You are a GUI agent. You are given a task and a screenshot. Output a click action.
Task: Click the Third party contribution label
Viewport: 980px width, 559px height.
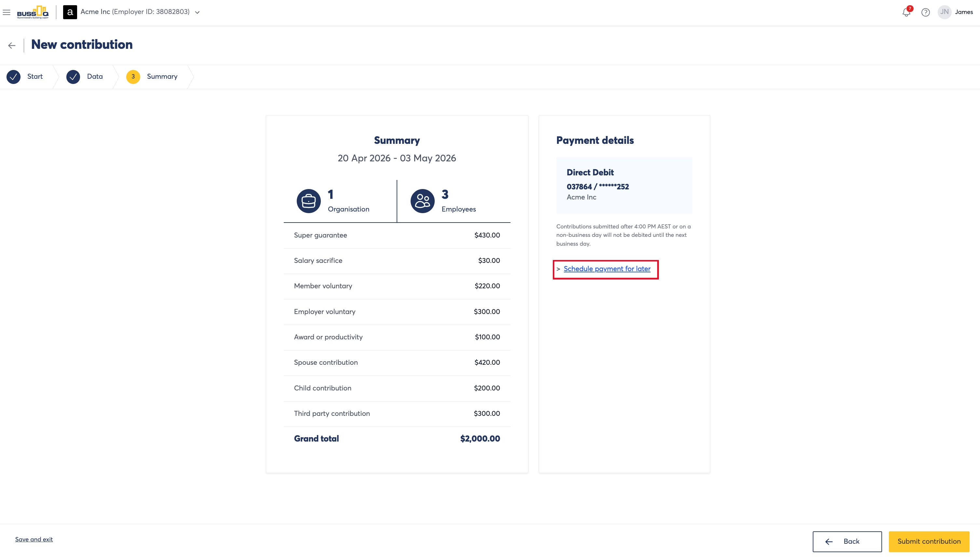(x=332, y=414)
